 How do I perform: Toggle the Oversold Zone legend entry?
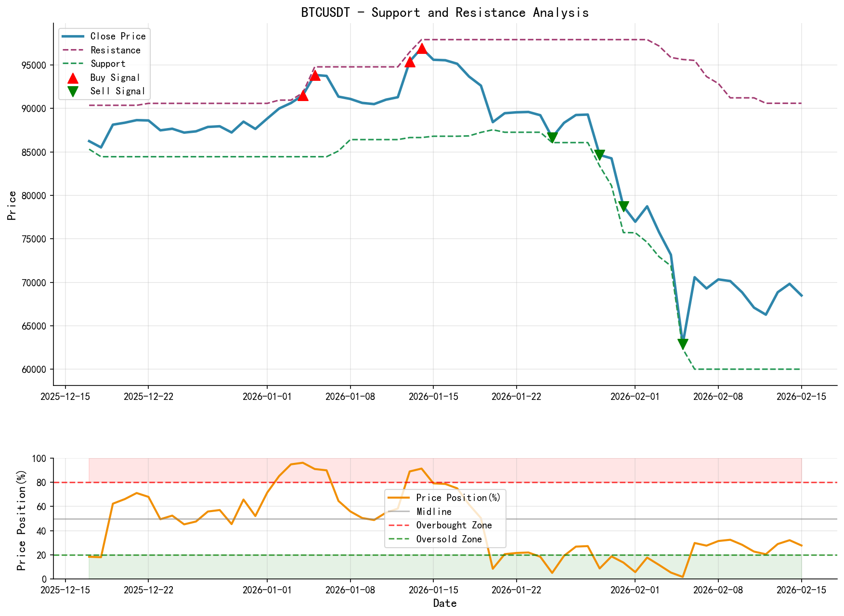448,539
